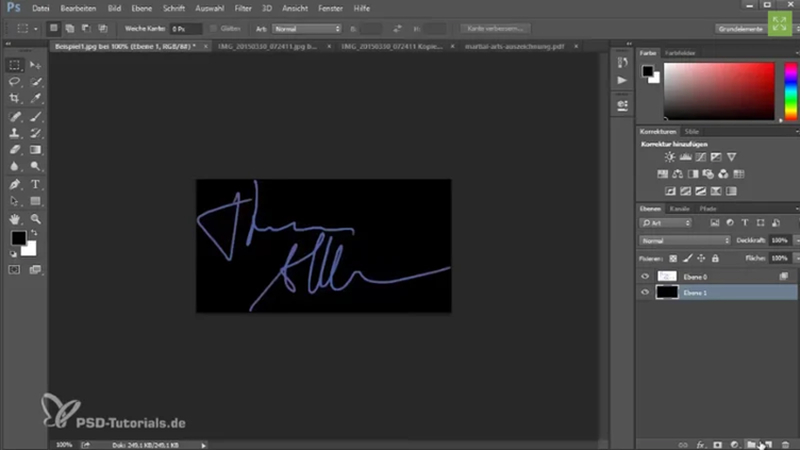This screenshot has width=800, height=450.
Task: Set foreground color swatch in toolbar
Action: [18, 238]
